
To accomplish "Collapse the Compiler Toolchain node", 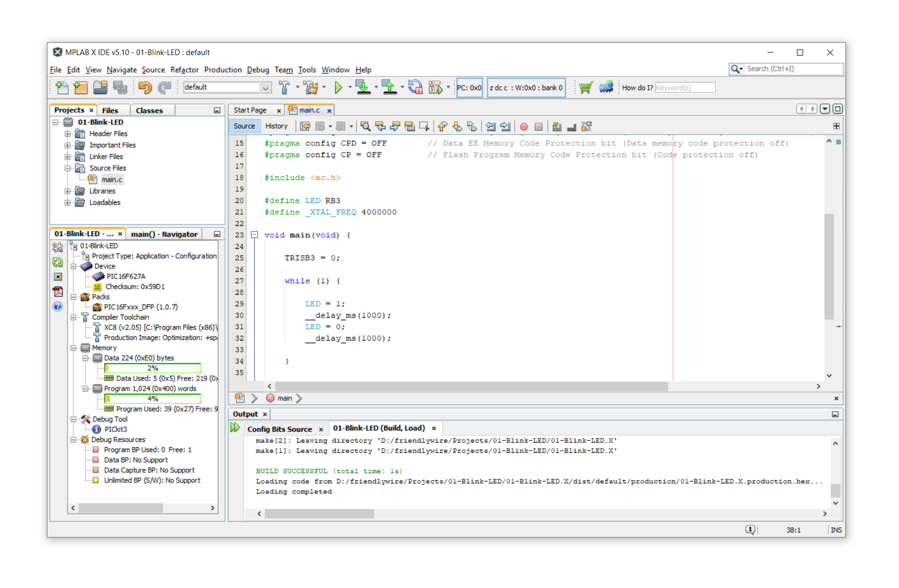I will tap(73, 317).
